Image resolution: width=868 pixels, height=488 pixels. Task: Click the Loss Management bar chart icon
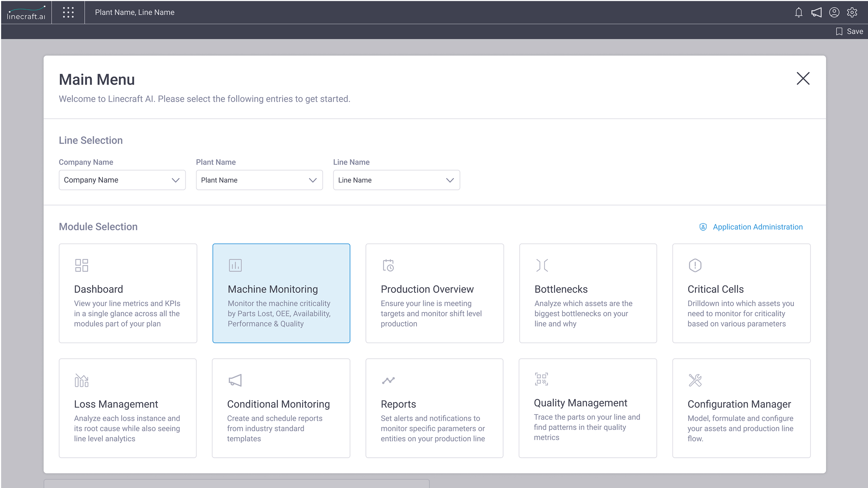pyautogui.click(x=81, y=380)
